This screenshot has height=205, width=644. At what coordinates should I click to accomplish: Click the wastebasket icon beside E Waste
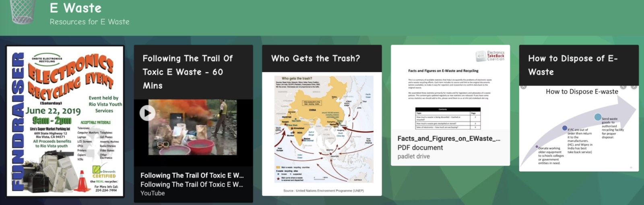22,11
